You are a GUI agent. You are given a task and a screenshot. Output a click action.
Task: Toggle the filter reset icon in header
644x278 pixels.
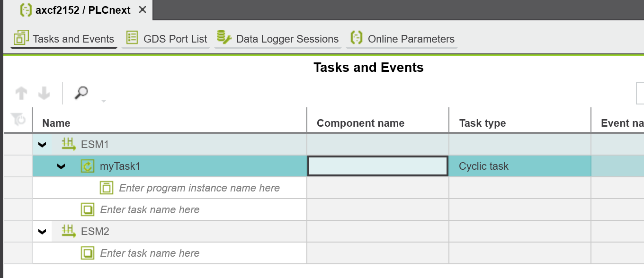click(x=18, y=119)
